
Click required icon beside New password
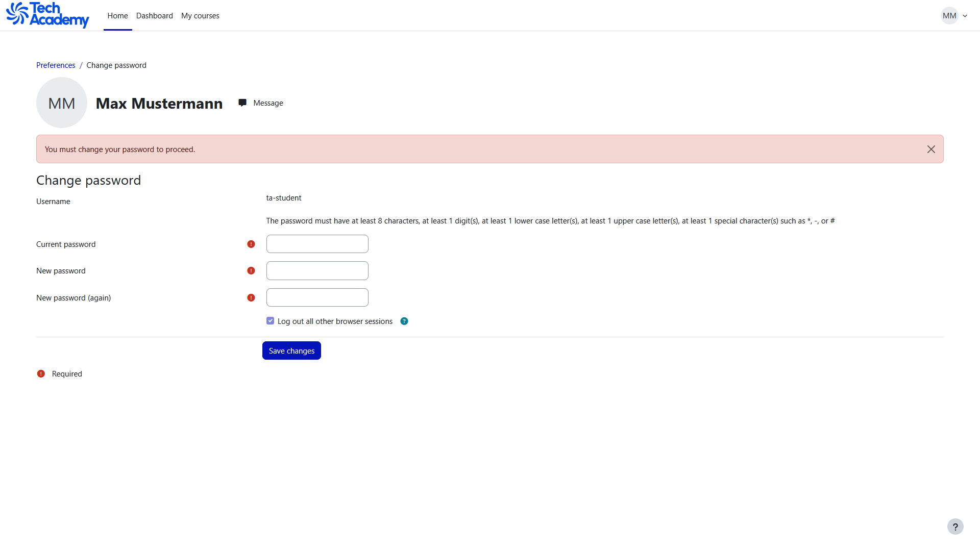point(251,271)
